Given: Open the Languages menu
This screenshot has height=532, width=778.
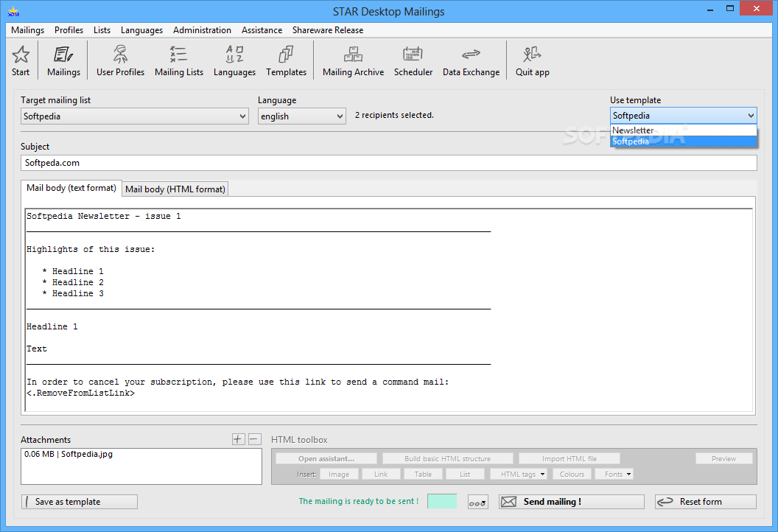Looking at the screenshot, I should (142, 30).
